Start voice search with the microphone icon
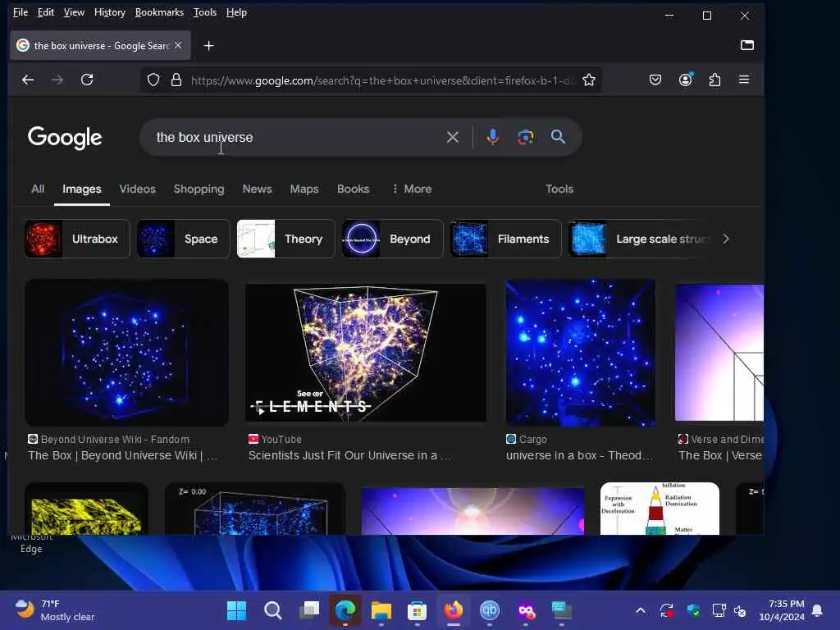The height and width of the screenshot is (630, 840). pos(493,137)
